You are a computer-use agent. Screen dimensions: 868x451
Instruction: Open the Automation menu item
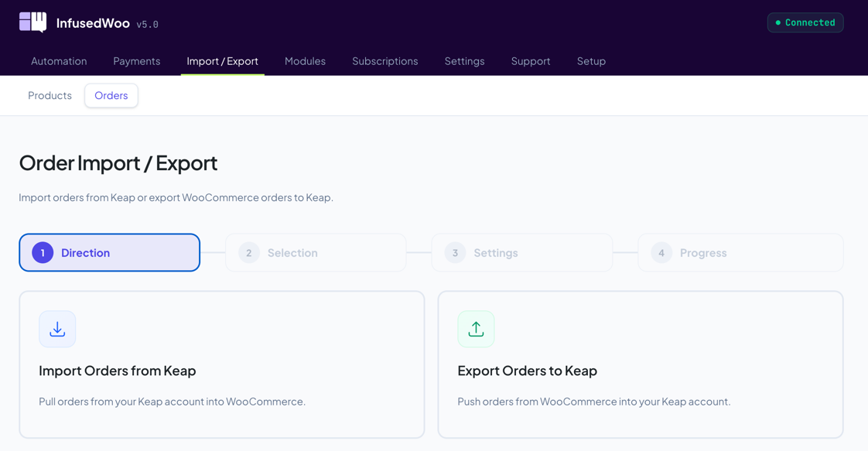click(59, 61)
